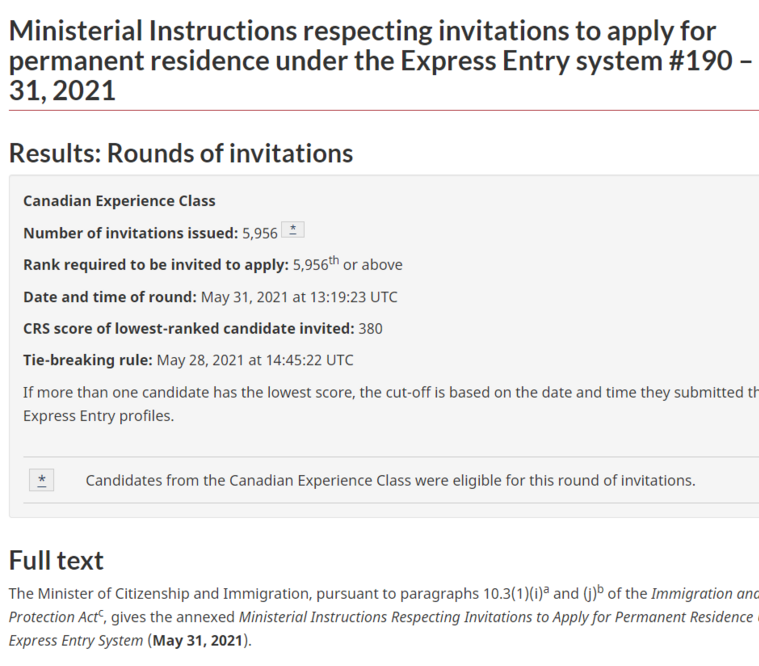The image size is (759, 666).
Task: Click the Number of invitations issued label
Action: pos(131,233)
